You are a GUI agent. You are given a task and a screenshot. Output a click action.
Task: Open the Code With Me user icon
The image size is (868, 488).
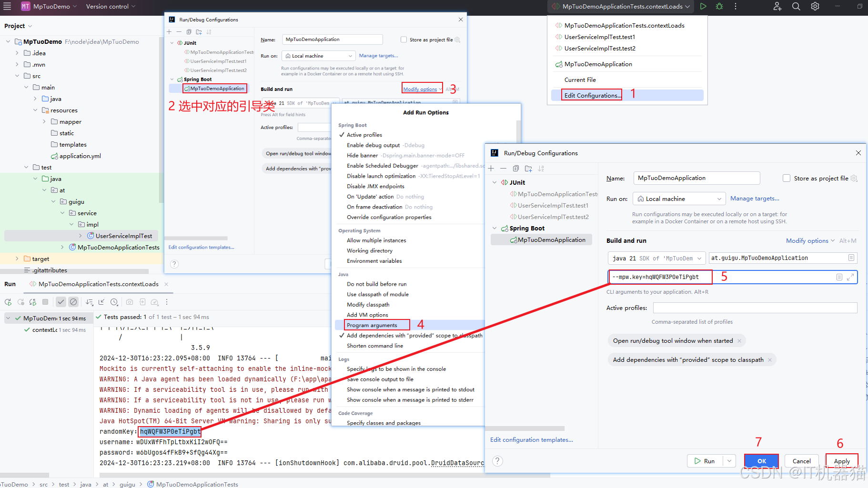[x=777, y=6]
